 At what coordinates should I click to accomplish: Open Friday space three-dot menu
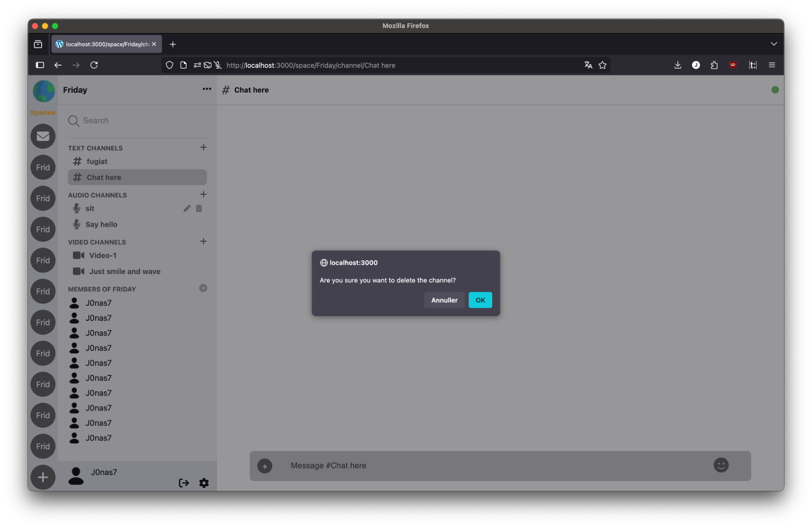click(x=207, y=89)
